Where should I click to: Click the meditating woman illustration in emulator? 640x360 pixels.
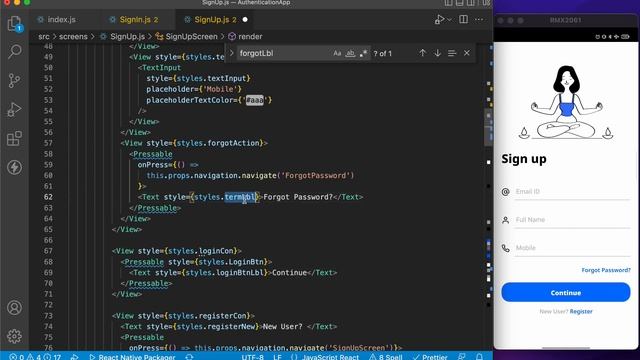click(566, 102)
